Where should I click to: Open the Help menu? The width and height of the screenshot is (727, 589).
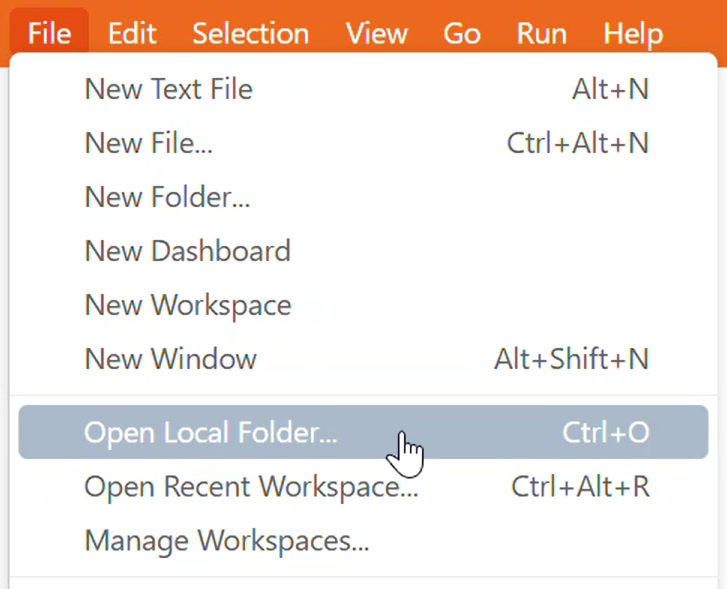[x=633, y=34]
